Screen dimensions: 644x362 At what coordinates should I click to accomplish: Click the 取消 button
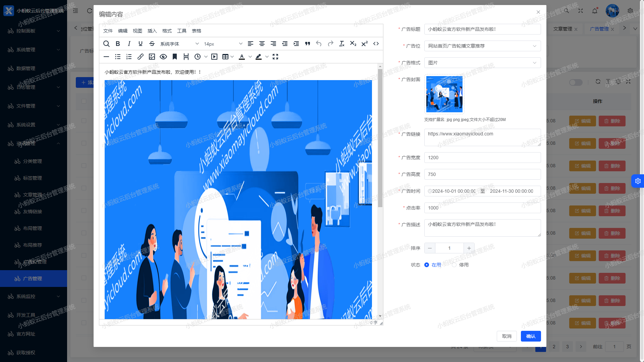click(x=507, y=336)
